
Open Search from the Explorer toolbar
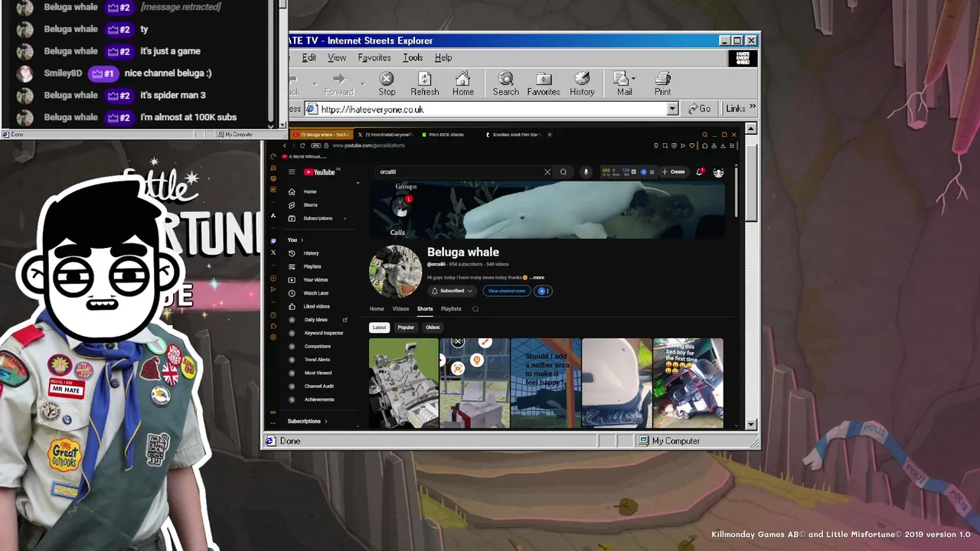tap(505, 84)
